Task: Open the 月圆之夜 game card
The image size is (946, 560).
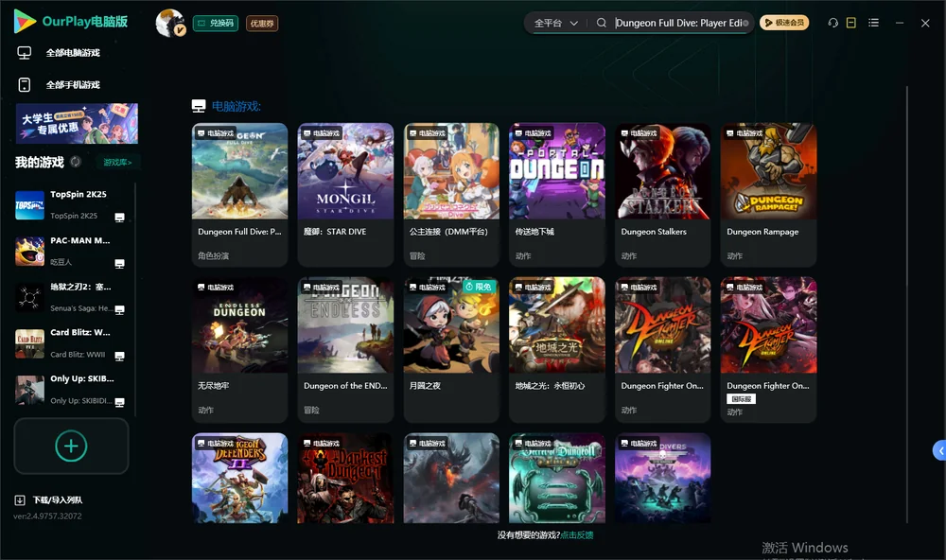Action: pyautogui.click(x=451, y=349)
